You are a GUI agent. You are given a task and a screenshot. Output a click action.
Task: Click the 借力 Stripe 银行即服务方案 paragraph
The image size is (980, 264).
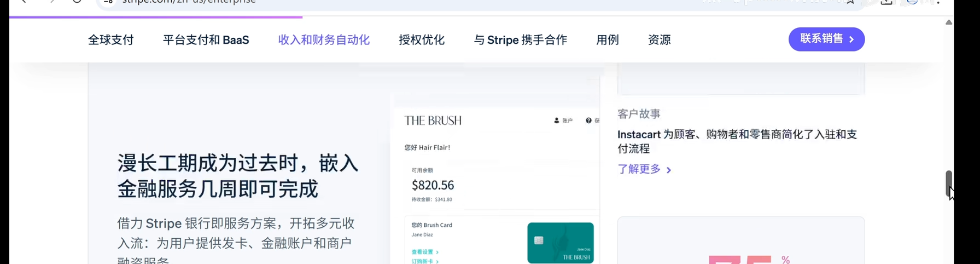click(236, 240)
